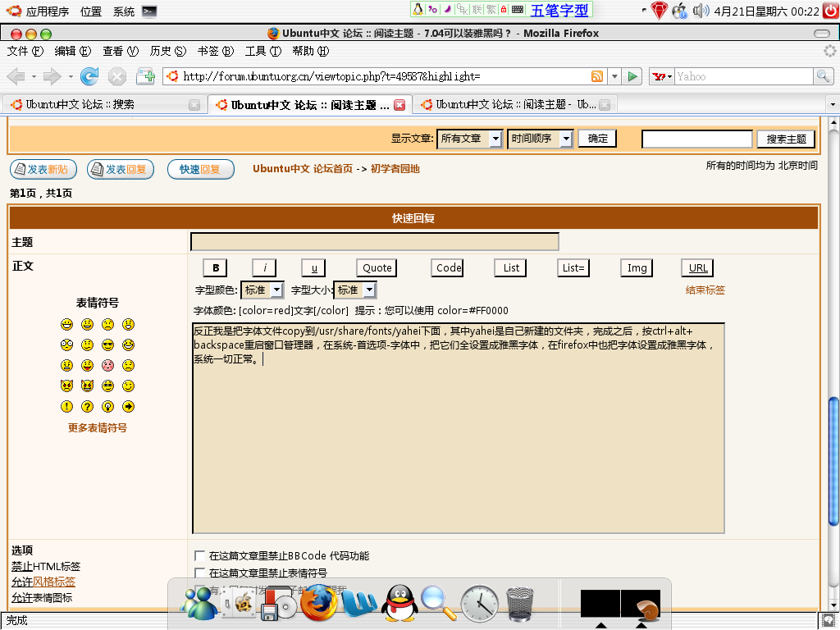Click the search topic text field
Screen dimensions: 840x630
click(697, 139)
